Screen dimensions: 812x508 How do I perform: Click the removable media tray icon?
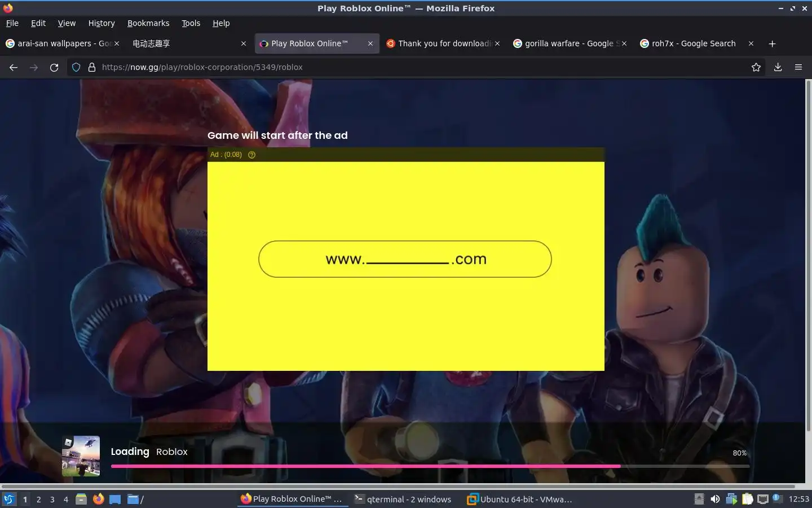click(699, 499)
